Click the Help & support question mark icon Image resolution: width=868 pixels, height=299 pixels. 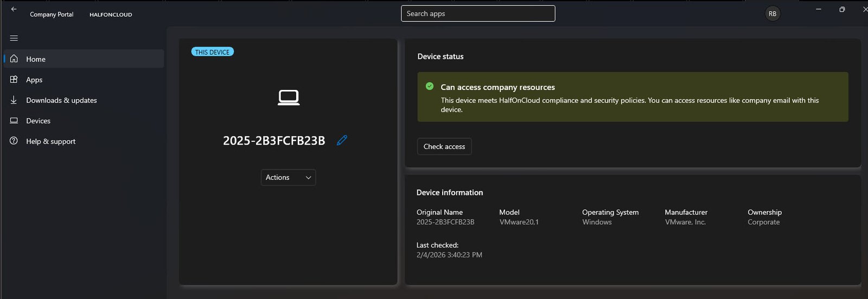[x=14, y=141]
